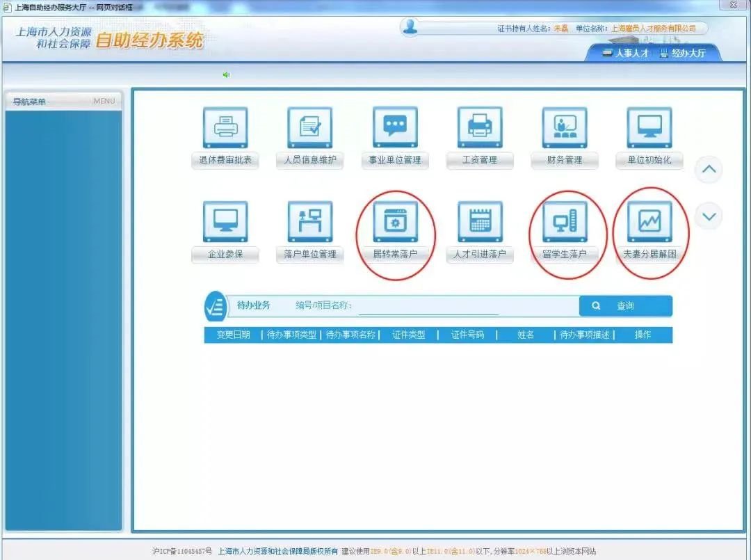Open the 企业参保 icon
Screen dimensions: 751x560
(x=225, y=223)
